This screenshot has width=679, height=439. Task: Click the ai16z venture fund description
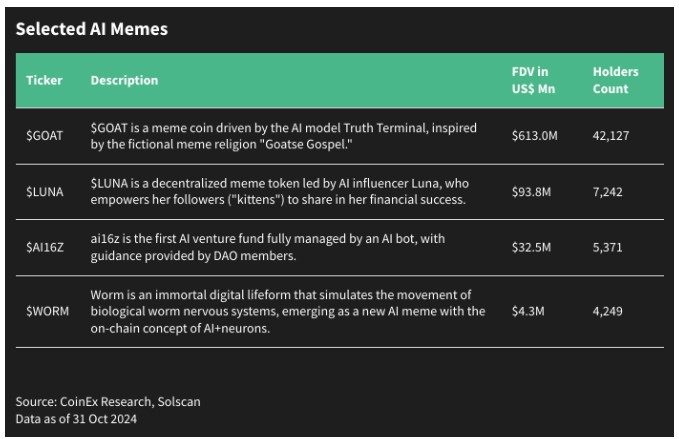268,247
